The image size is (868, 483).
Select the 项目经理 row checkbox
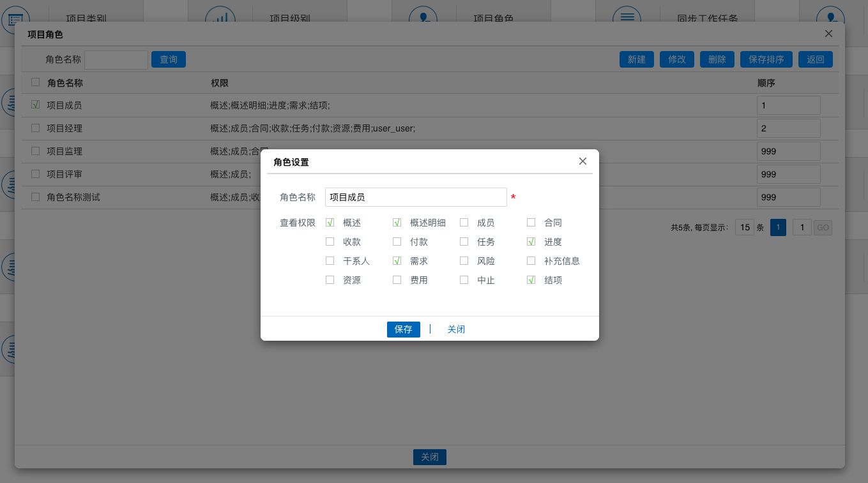(36, 128)
